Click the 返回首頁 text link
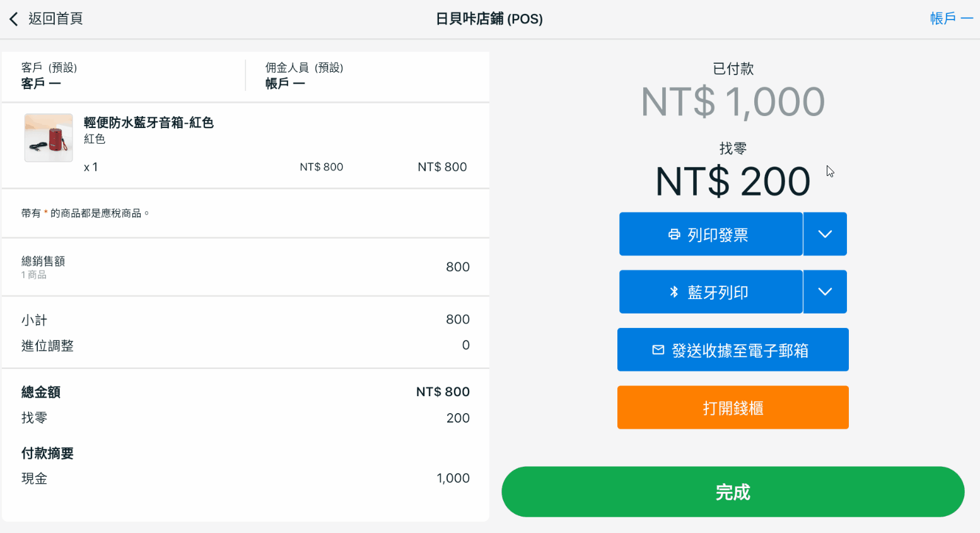This screenshot has height=533, width=980. click(x=55, y=19)
